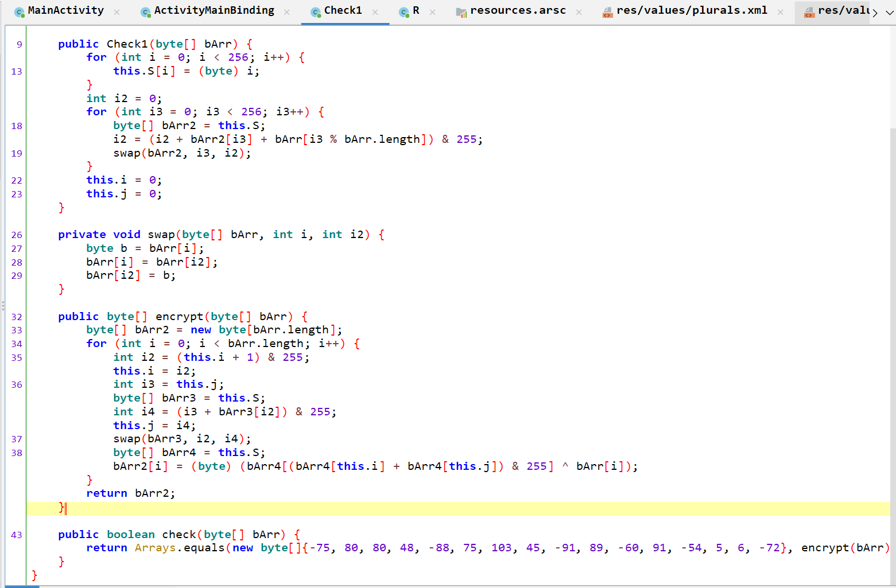Click the encrypt(bArr) call in check method
896x588 pixels.
click(x=845, y=547)
